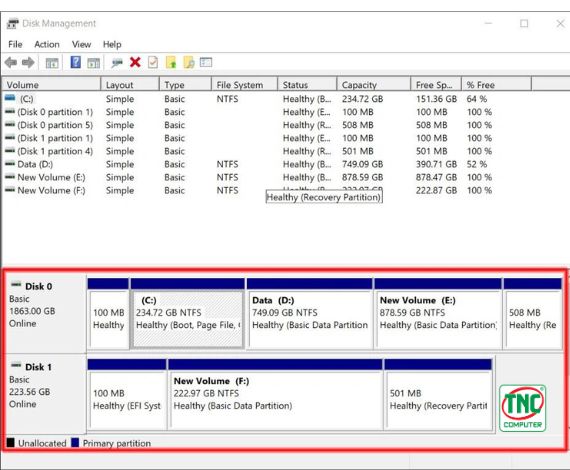The height and width of the screenshot is (470, 570).
Task: Open Properties via the checkmark sheet icon
Action: tap(153, 63)
